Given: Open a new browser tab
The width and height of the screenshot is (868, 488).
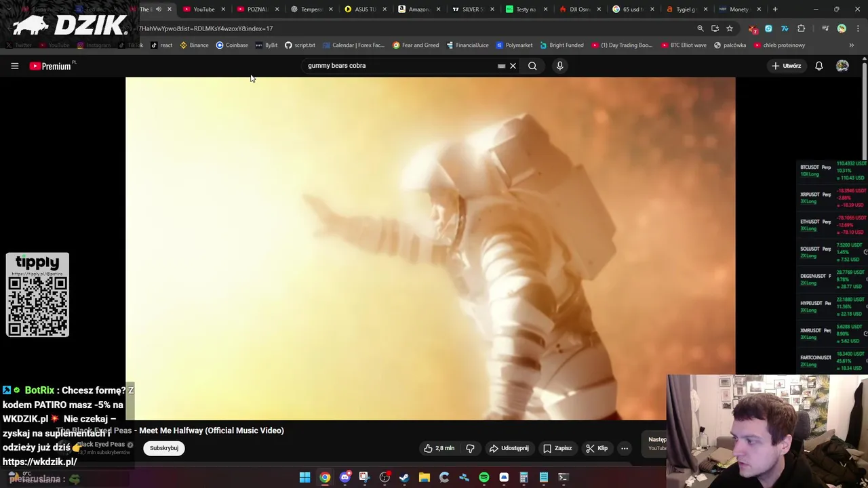Looking at the screenshot, I should pyautogui.click(x=775, y=9).
